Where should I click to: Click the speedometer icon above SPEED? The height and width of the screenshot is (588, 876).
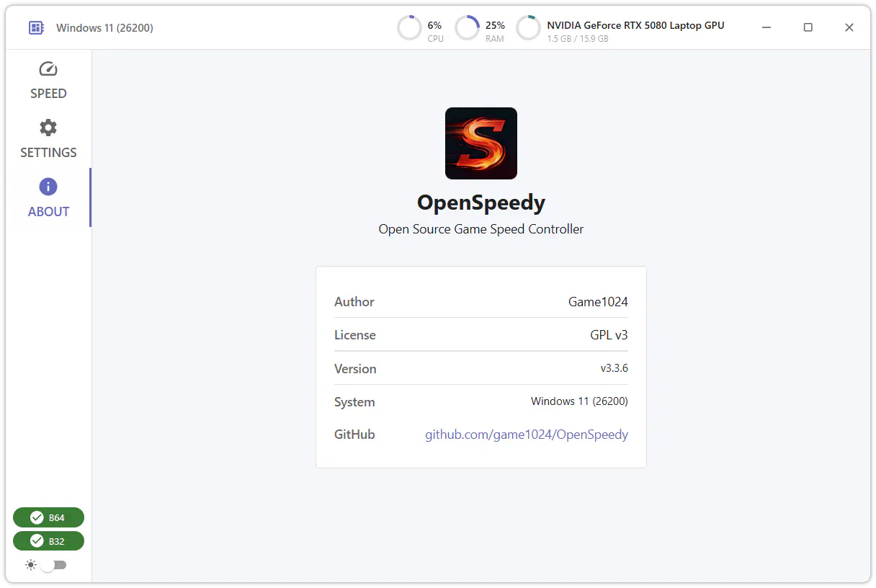coord(48,69)
